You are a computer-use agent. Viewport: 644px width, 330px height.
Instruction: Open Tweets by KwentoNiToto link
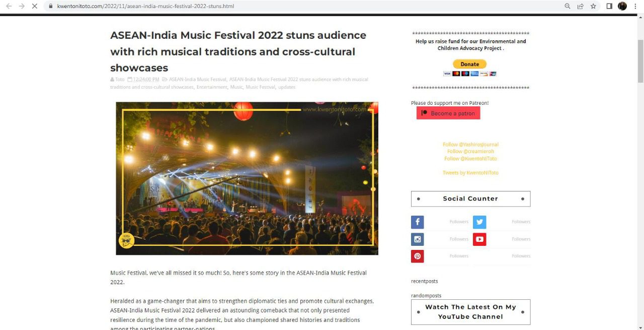coord(470,173)
